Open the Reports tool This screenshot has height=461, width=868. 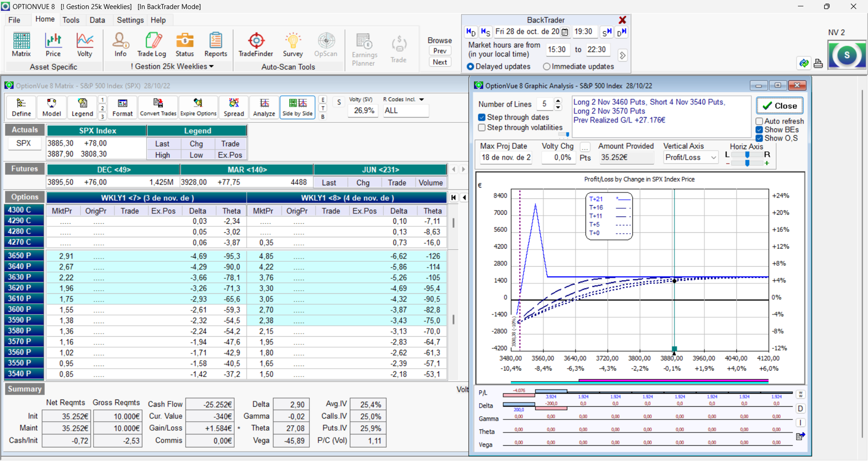(x=216, y=45)
